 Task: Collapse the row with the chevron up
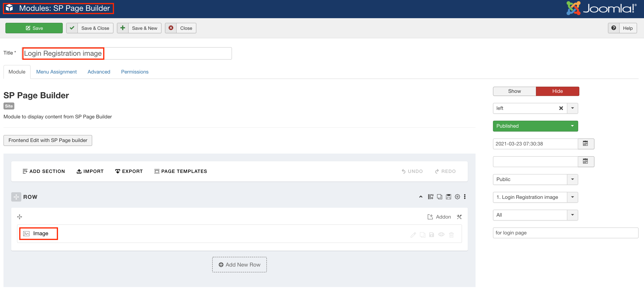[x=421, y=197]
